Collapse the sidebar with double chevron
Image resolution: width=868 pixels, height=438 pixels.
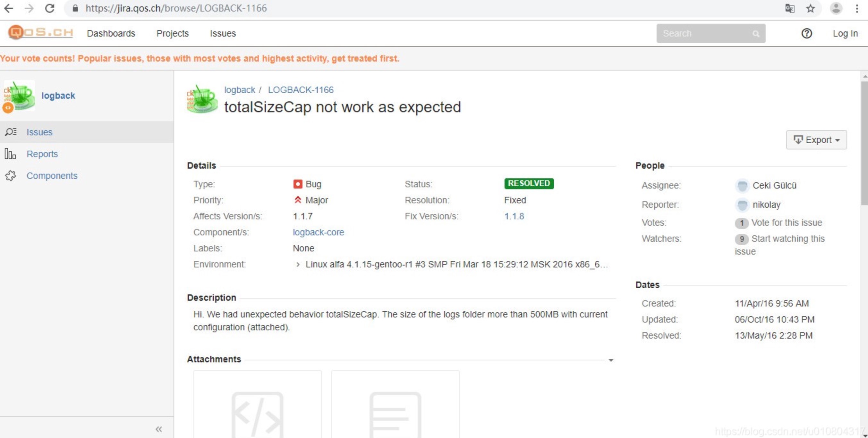coord(159,429)
